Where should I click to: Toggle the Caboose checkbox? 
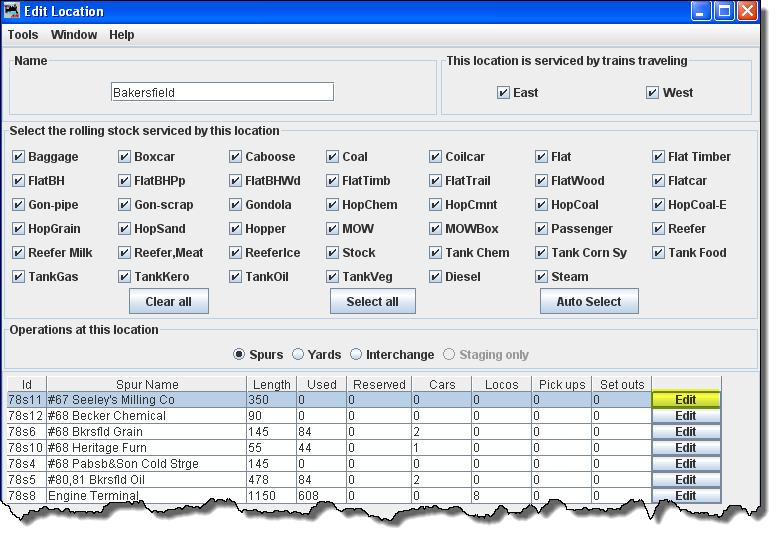236,157
